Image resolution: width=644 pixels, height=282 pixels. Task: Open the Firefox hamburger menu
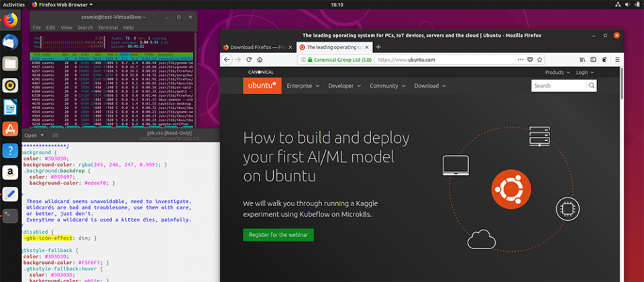click(x=617, y=60)
